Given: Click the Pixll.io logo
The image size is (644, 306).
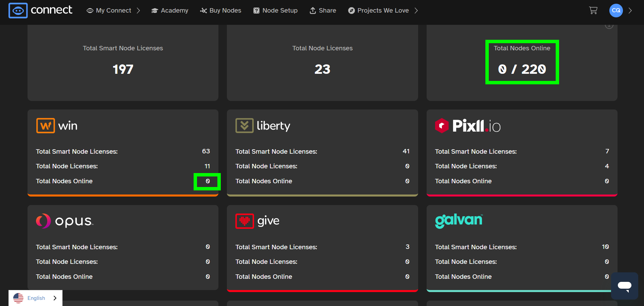Looking at the screenshot, I should click(468, 126).
